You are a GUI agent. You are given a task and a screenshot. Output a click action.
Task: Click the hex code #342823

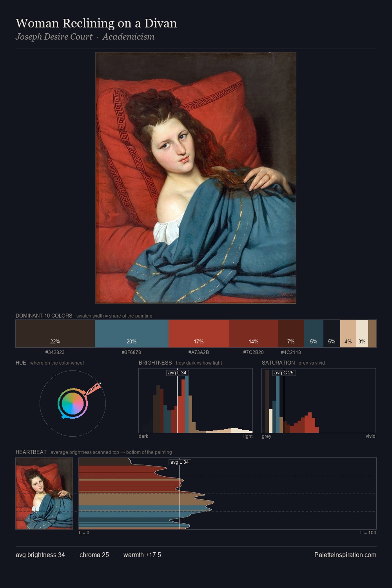[55, 352]
